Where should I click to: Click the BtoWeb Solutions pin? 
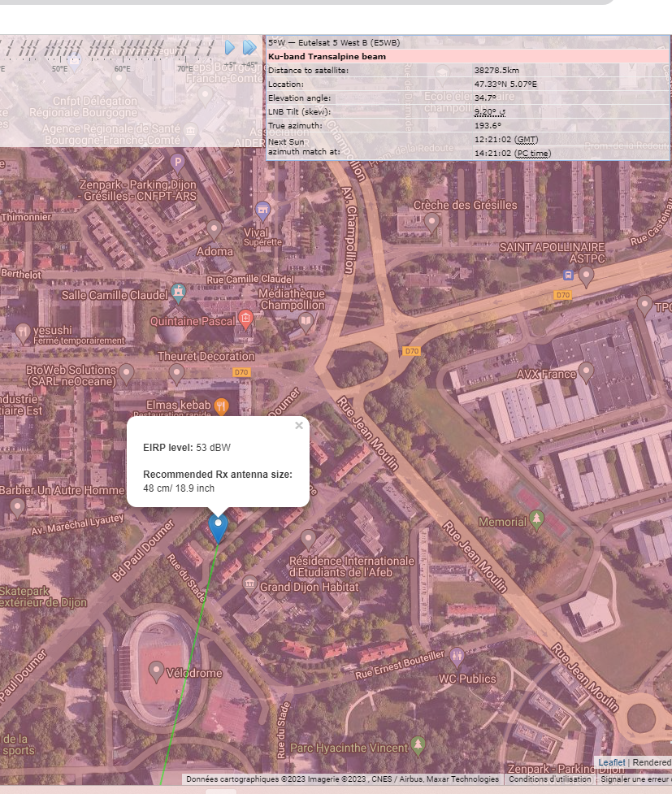click(126, 373)
